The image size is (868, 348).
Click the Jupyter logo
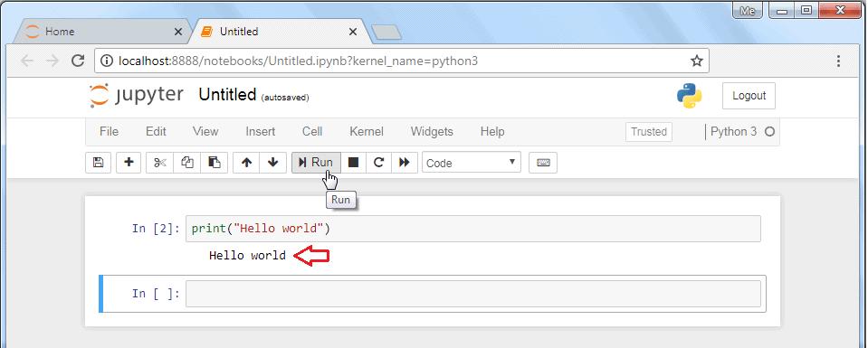(136, 95)
